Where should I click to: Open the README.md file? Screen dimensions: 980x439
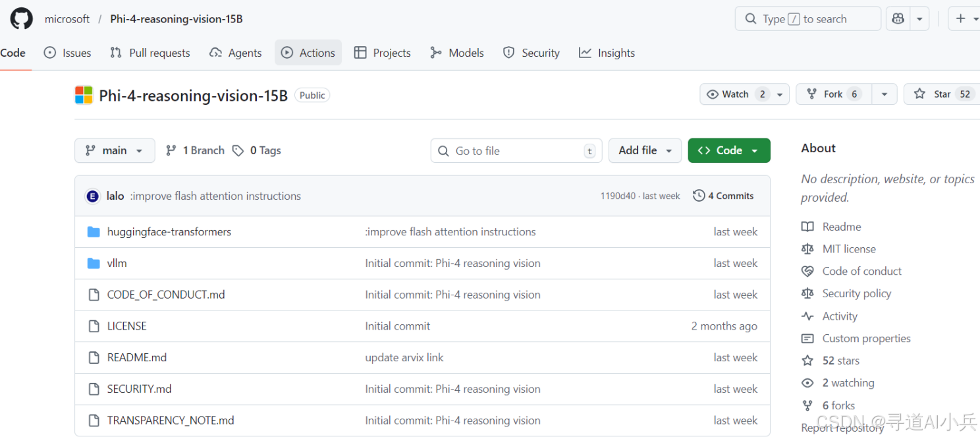tap(137, 357)
